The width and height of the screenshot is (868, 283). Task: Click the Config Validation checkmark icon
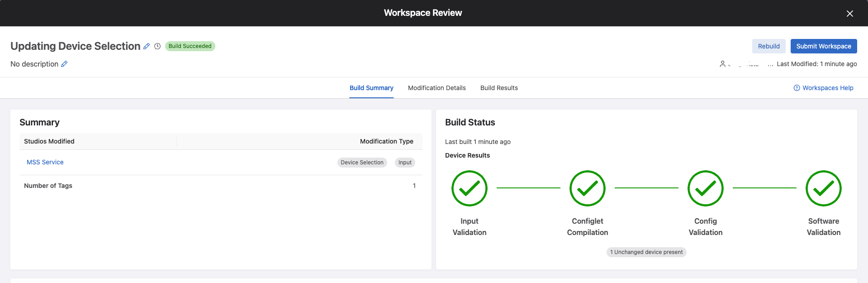tap(706, 188)
